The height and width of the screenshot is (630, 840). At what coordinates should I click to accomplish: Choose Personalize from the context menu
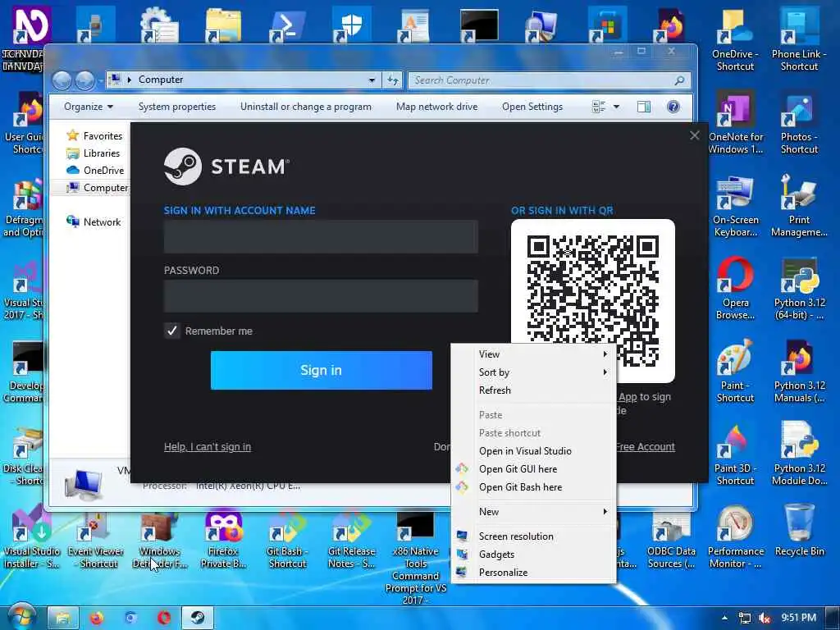(533, 573)
